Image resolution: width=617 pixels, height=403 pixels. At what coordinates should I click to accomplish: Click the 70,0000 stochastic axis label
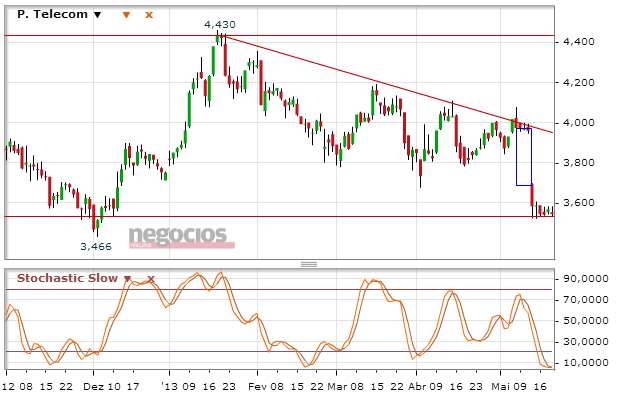586,300
